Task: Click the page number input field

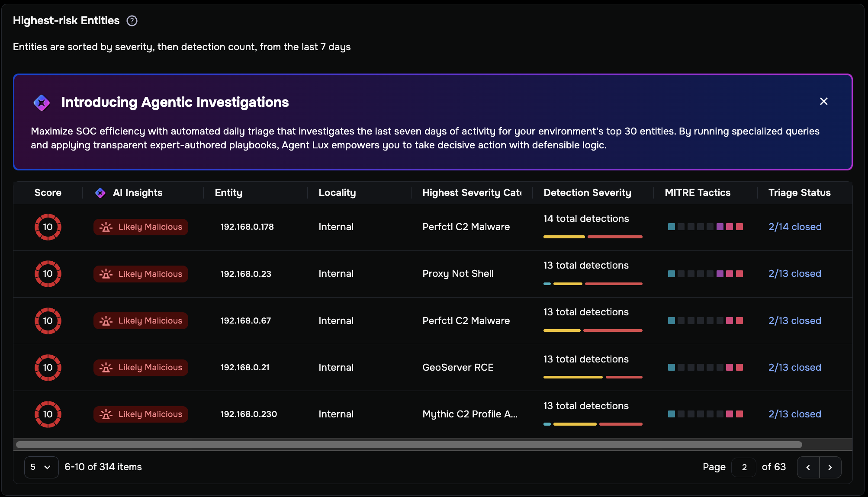Action: click(x=744, y=467)
